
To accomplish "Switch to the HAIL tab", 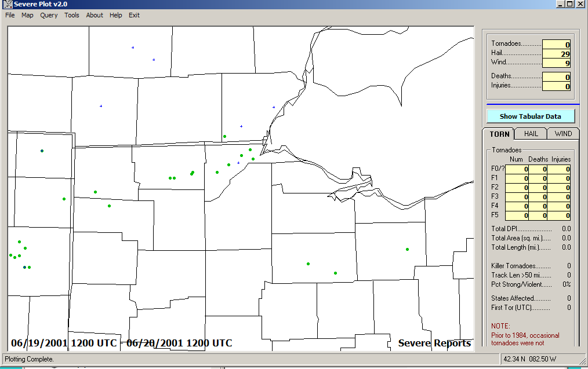I will coord(531,134).
